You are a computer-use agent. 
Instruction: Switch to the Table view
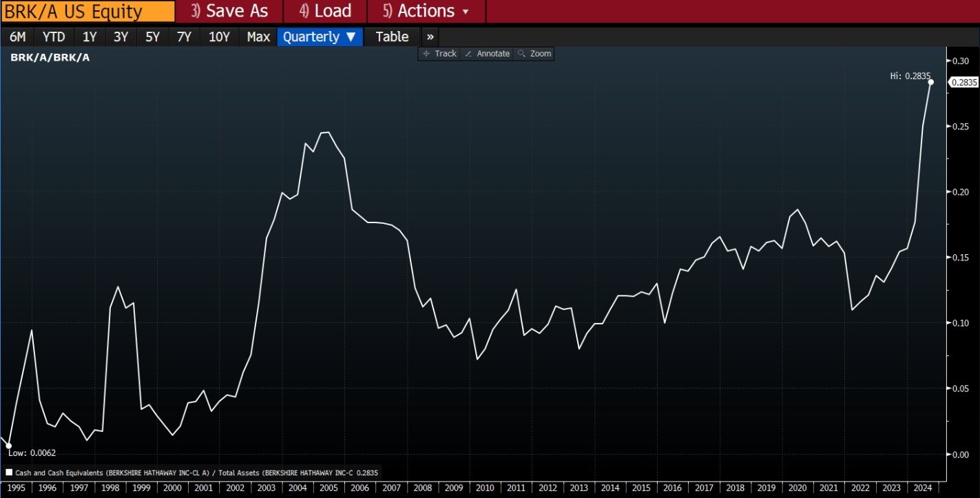[x=392, y=37]
